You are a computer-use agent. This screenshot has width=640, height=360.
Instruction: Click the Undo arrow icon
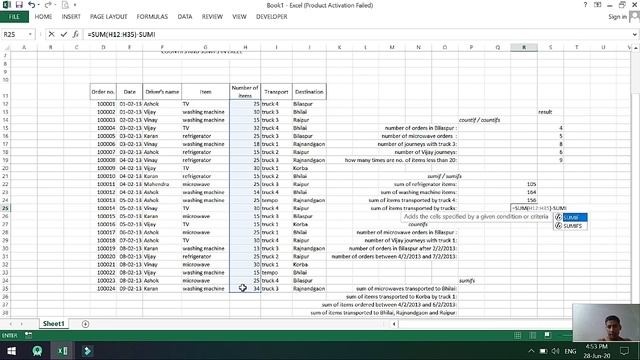(x=31, y=5)
